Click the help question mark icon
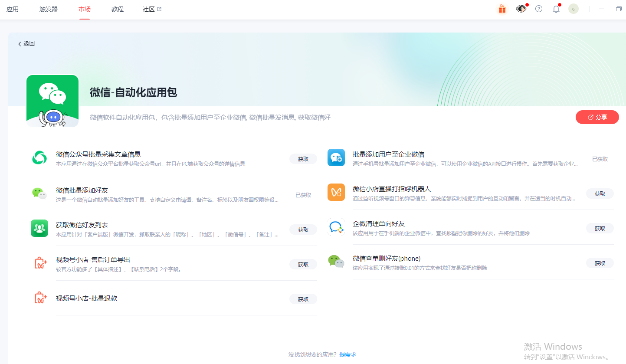 click(x=539, y=9)
